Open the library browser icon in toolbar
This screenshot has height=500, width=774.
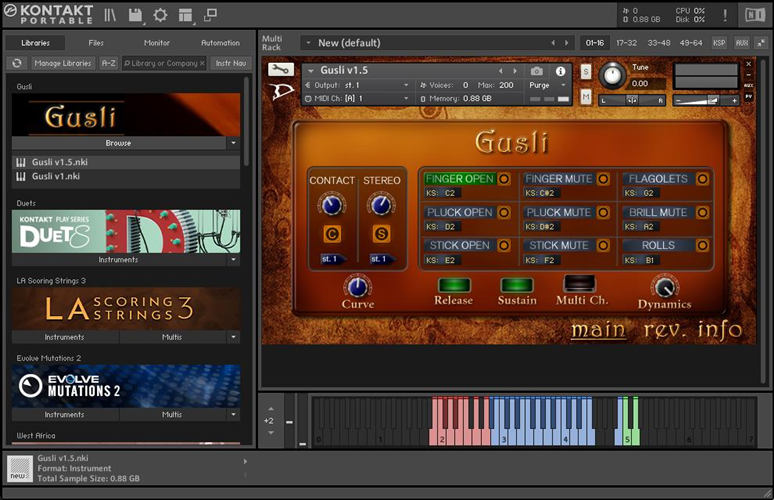coord(109,15)
